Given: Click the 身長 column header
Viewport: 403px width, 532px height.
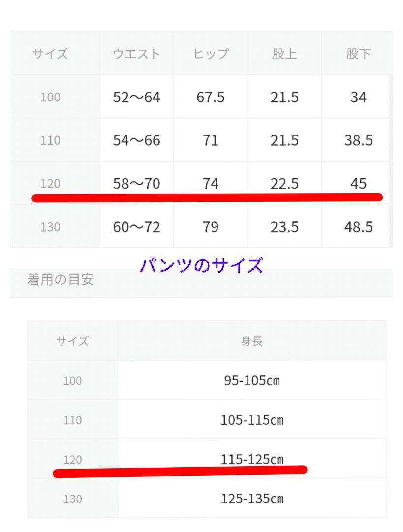Looking at the screenshot, I should coord(252,341).
